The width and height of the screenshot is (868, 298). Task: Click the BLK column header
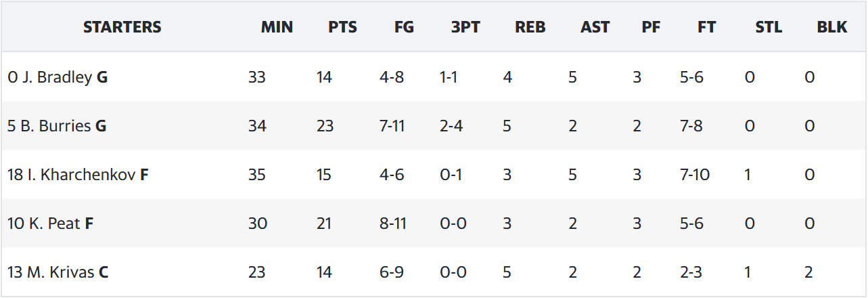[x=832, y=27]
